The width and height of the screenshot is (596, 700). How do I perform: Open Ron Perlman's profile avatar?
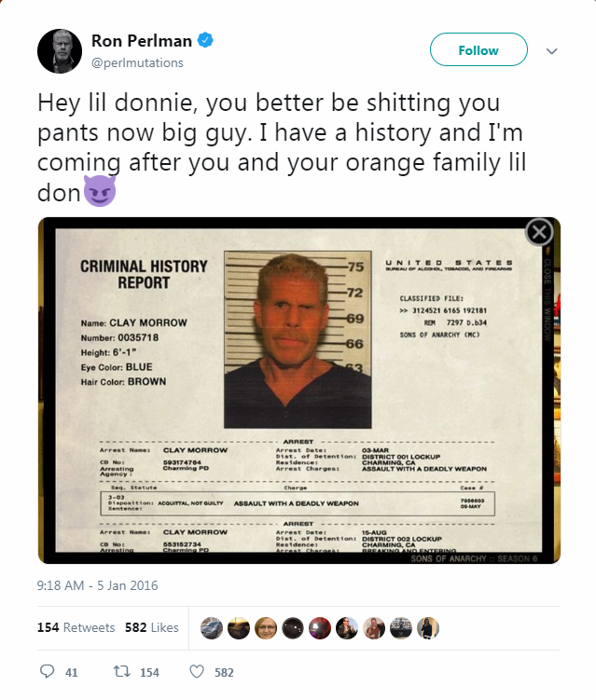[x=60, y=50]
